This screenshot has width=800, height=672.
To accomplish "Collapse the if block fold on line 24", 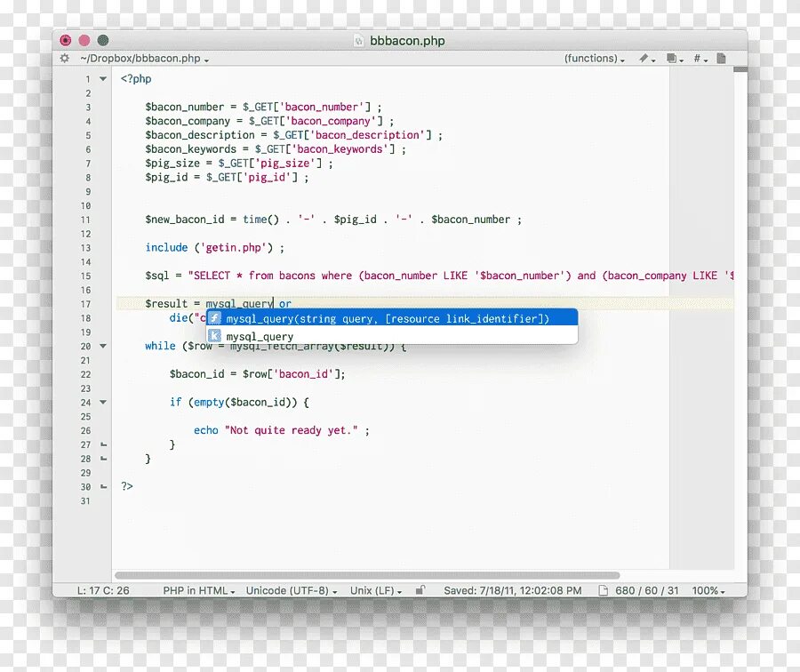I will click(x=103, y=402).
